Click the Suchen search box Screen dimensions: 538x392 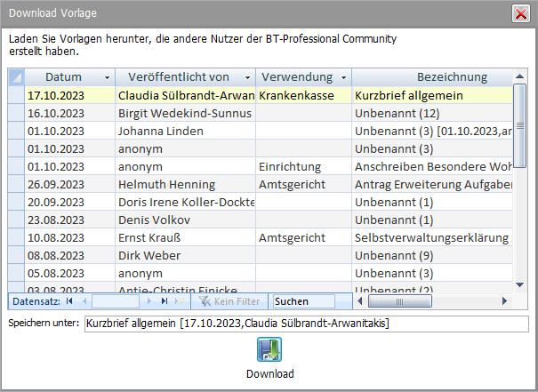(x=302, y=302)
